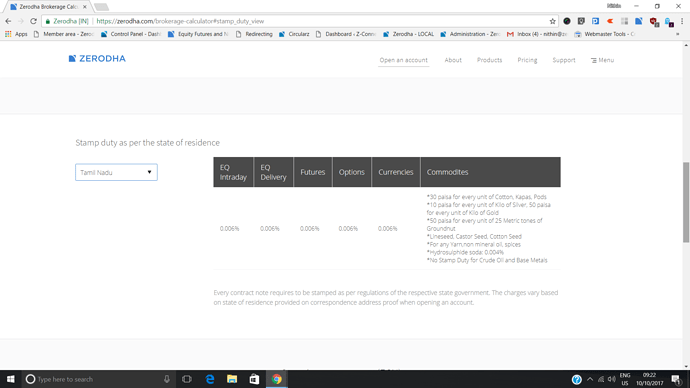Open the Chrome menu with three dots
690x388 pixels.
point(682,21)
